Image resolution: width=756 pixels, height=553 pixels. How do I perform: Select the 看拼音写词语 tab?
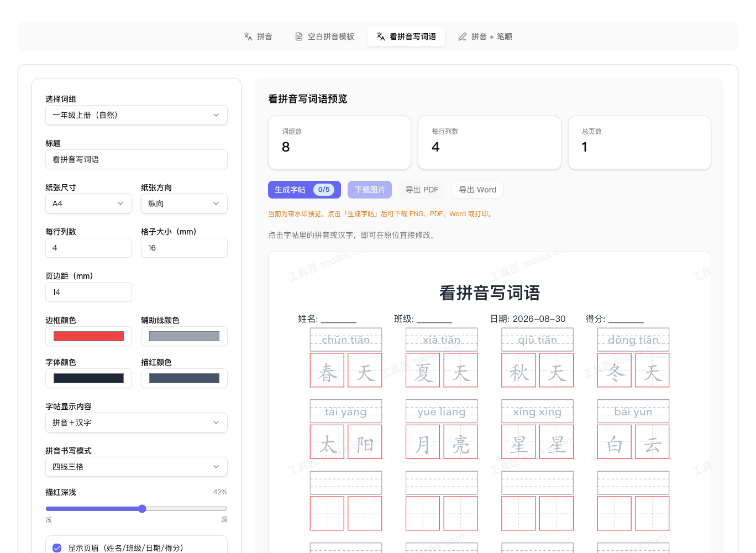406,36
